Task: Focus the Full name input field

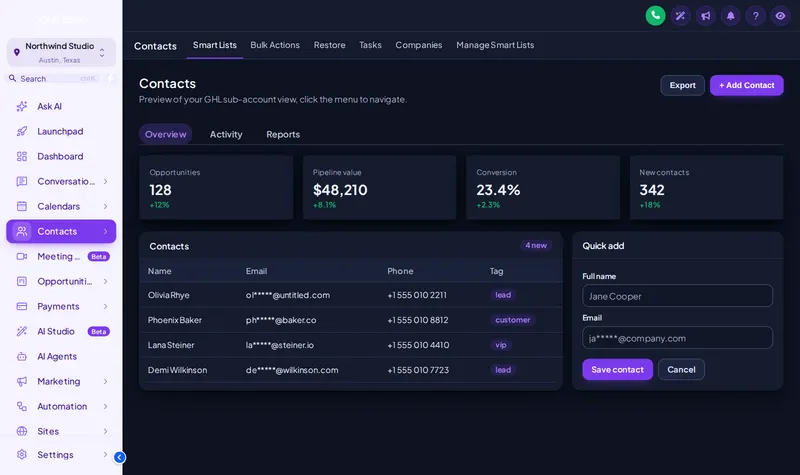Action: pyautogui.click(x=677, y=296)
